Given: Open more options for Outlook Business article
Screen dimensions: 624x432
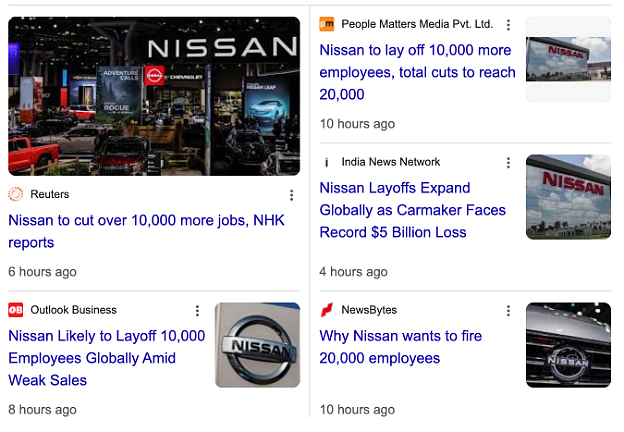Looking at the screenshot, I should click(x=197, y=311).
